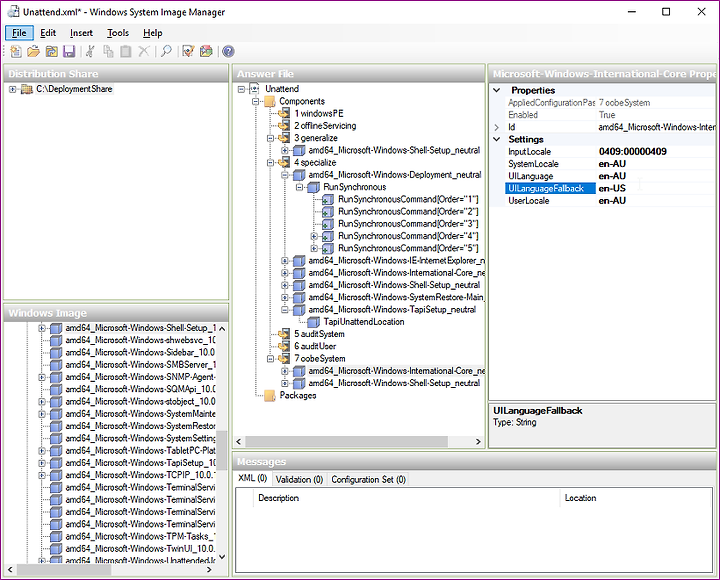
Task: Click the RunSynchronousCommand Order 1 icon
Action: [x=328, y=199]
